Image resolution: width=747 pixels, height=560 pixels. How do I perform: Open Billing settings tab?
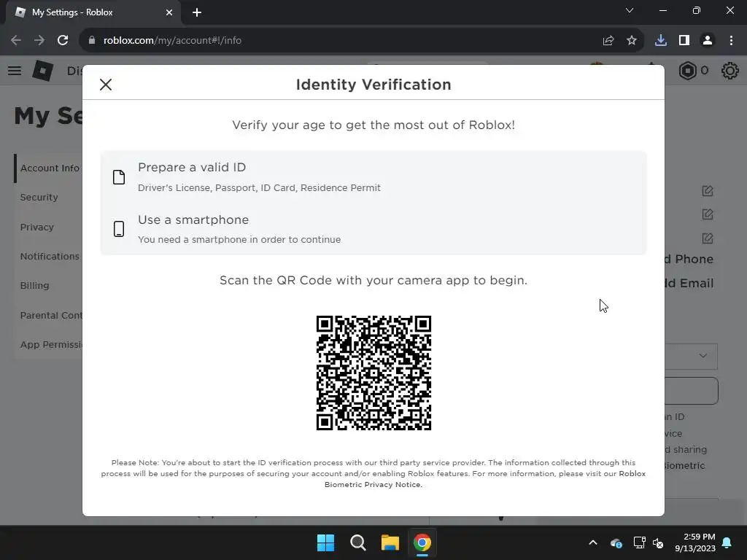point(34,286)
